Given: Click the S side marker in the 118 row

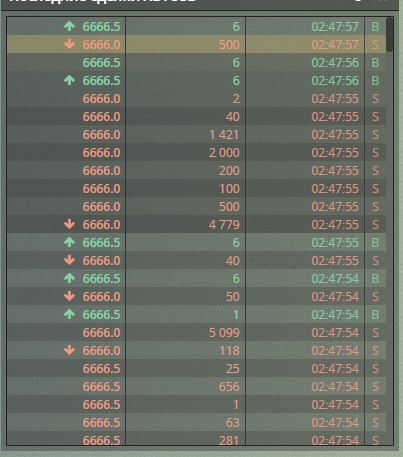Looking at the screenshot, I should (x=375, y=351).
